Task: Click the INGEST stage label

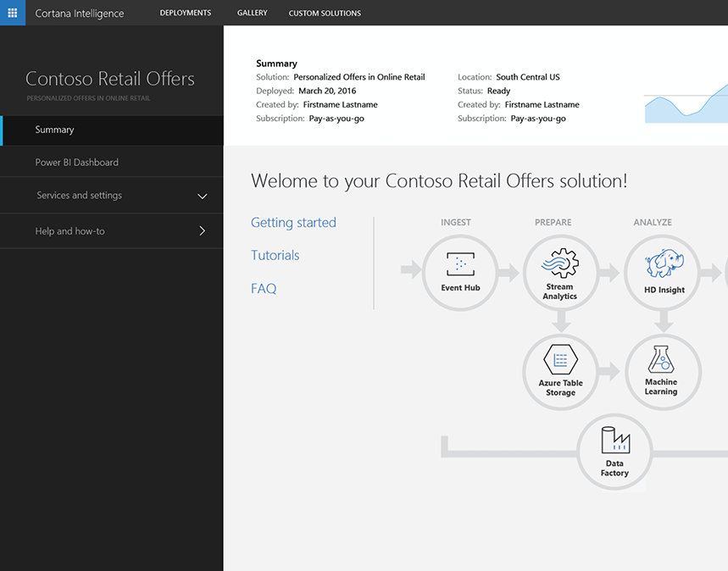Action: pyautogui.click(x=455, y=222)
